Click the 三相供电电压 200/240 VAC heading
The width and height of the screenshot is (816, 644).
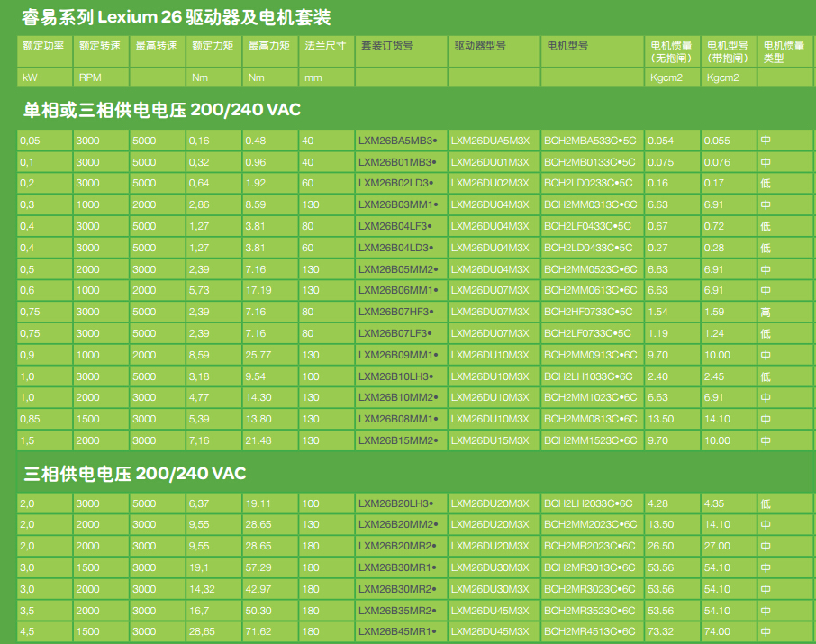[134, 474]
